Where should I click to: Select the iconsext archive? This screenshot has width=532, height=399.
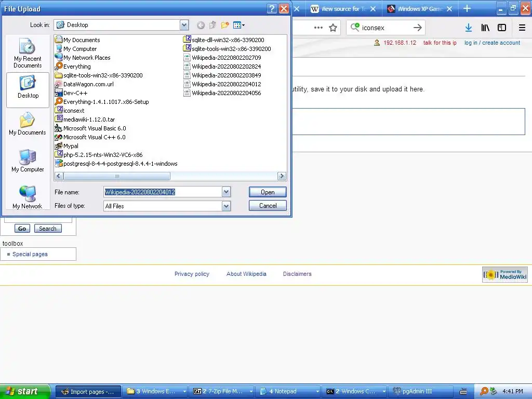click(x=70, y=111)
